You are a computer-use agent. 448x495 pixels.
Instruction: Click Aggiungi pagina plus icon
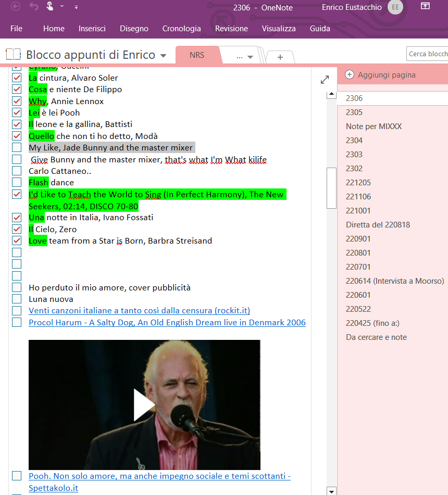pos(350,75)
